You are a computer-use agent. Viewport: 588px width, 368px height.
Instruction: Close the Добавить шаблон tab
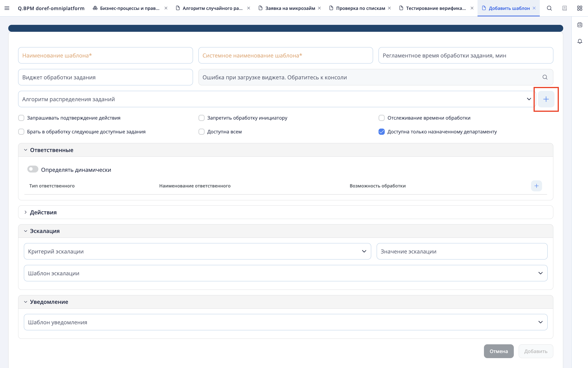534,8
